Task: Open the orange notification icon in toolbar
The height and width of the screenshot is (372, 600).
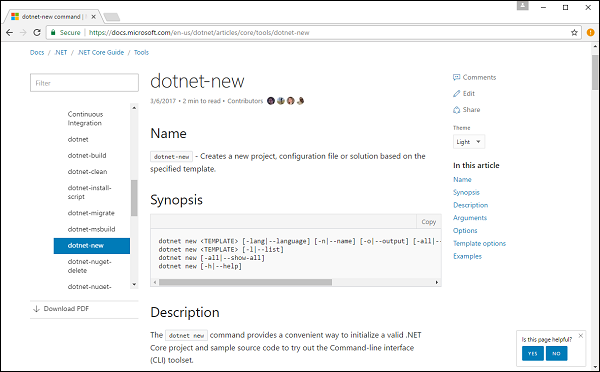Action: (x=590, y=33)
